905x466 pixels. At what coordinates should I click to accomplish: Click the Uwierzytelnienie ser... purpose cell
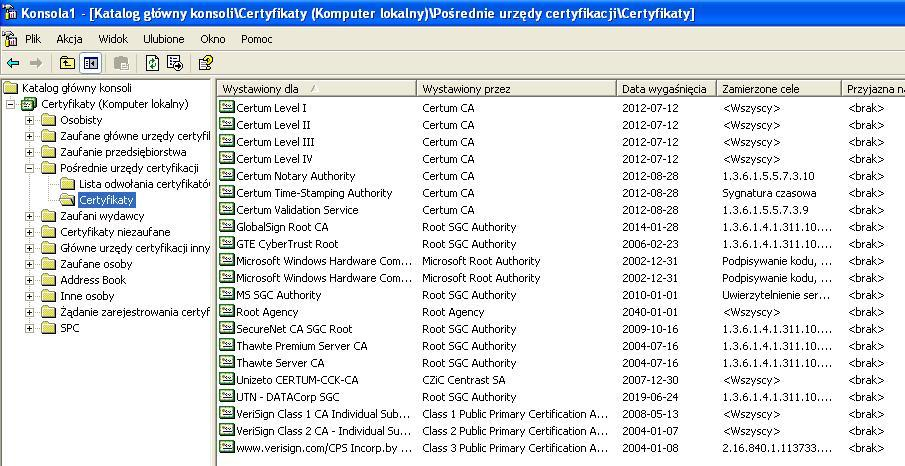776,295
